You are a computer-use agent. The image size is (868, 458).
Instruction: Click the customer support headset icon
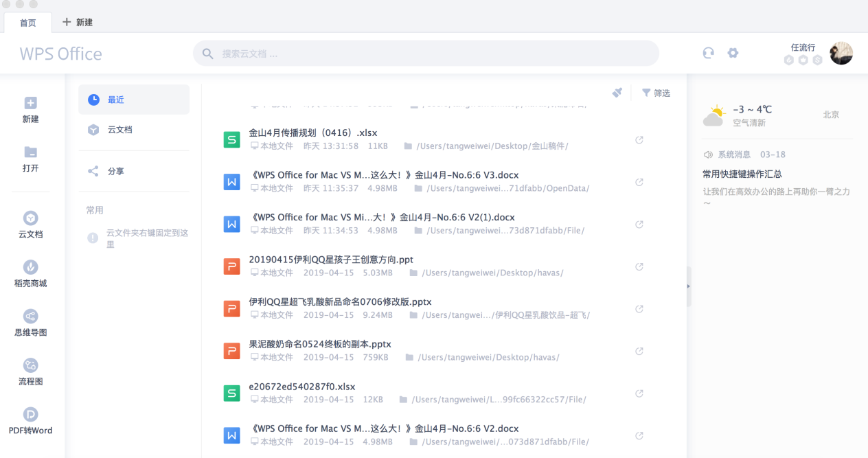[708, 53]
